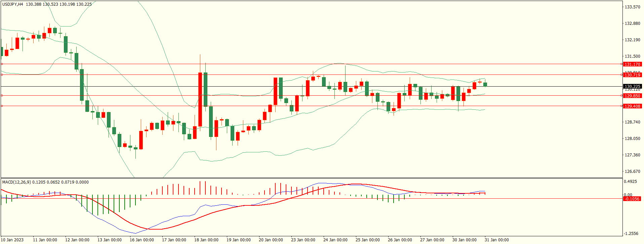This screenshot has height=244, width=644.
Task: Click the 24 Jan 00:00 time axis label
Action: point(335,240)
